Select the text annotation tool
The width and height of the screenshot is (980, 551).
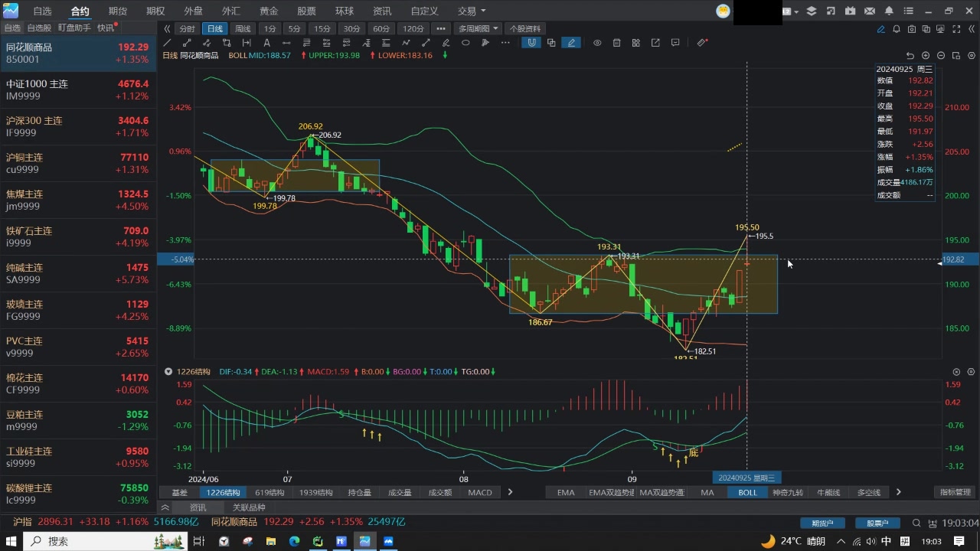(x=266, y=43)
